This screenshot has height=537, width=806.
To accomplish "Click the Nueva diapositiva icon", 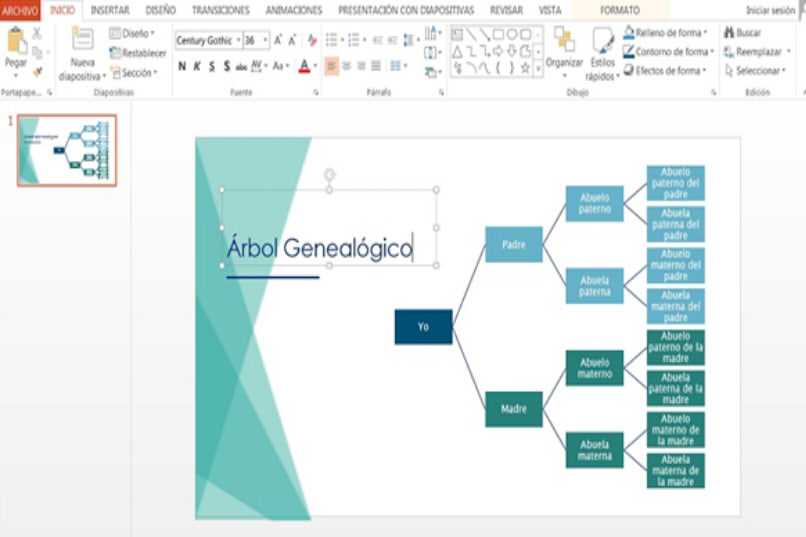I will pos(82,42).
